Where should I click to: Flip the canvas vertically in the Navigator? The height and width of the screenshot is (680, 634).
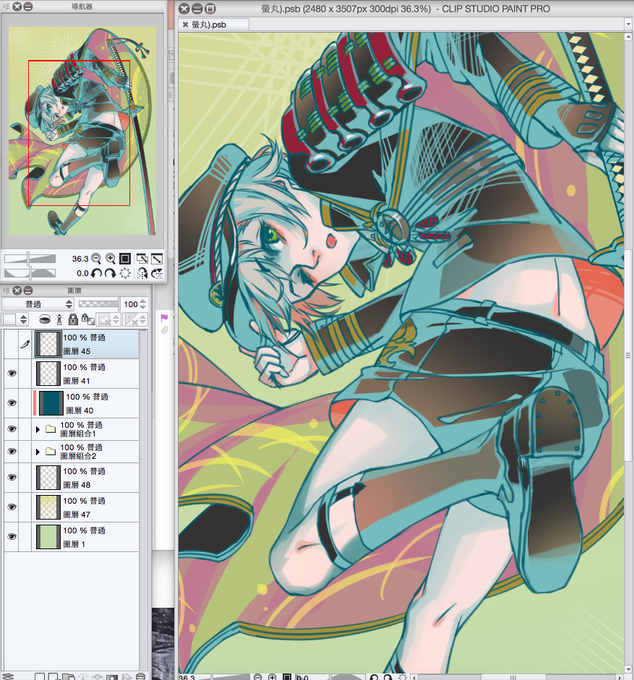coord(157,273)
